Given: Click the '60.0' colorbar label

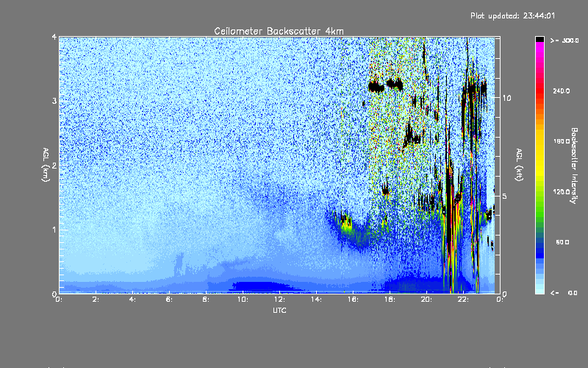Looking at the screenshot, I should 562,242.
